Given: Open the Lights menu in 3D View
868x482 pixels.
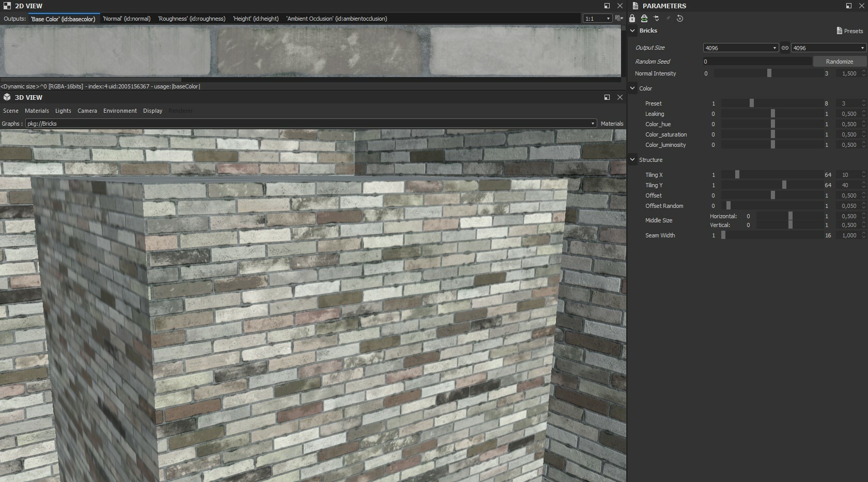Looking at the screenshot, I should (63, 111).
